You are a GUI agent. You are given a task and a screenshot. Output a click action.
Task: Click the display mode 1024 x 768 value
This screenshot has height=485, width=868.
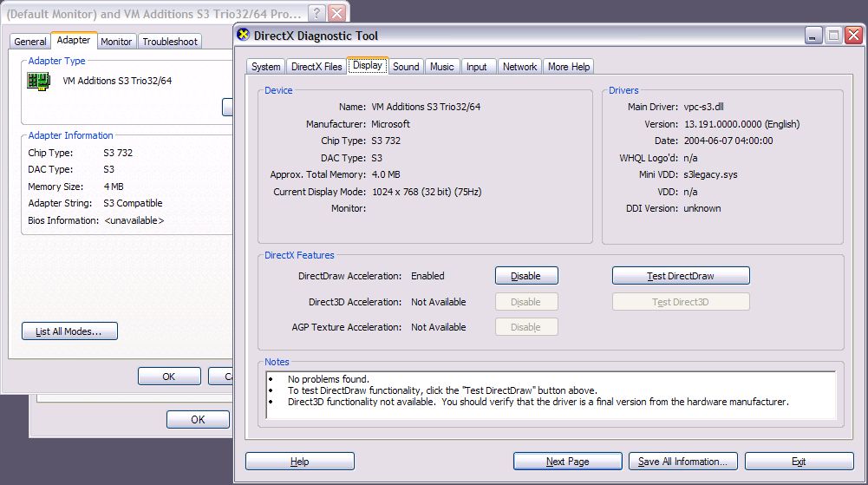(x=427, y=192)
